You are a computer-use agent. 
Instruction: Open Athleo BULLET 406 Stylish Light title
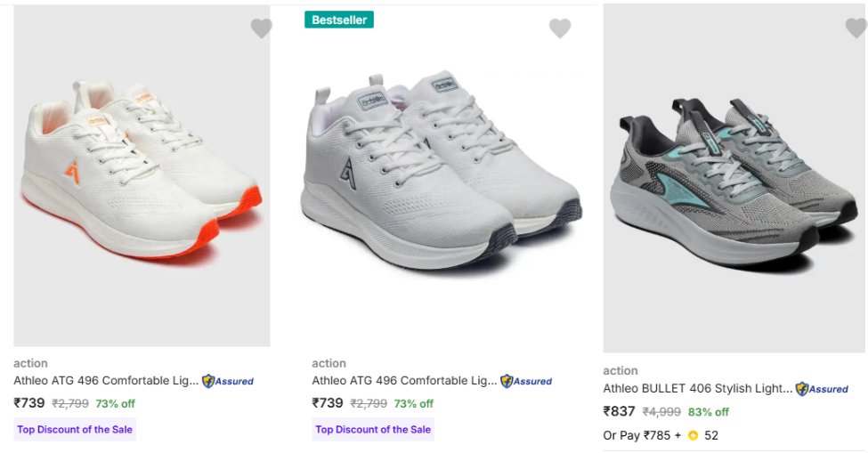coord(697,389)
